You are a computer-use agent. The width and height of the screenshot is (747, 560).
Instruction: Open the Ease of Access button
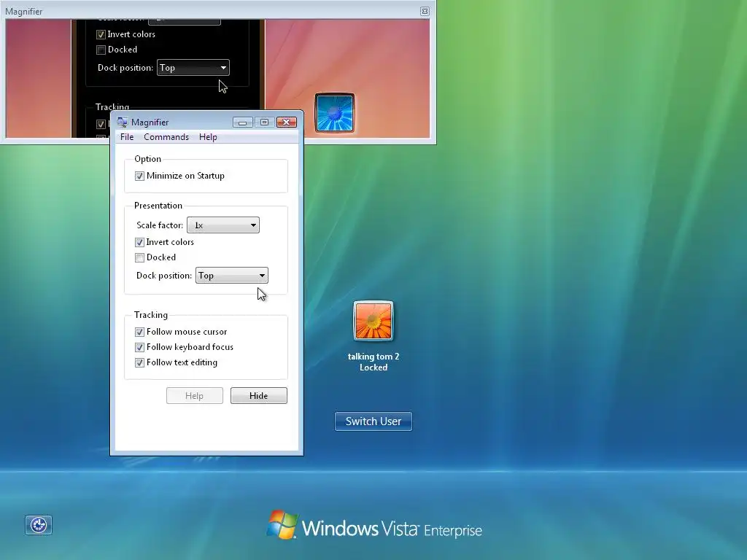[x=39, y=525]
